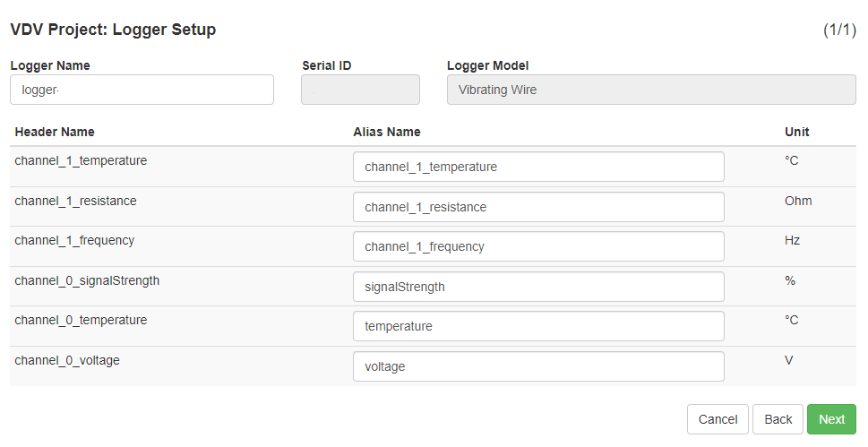Go Back to the previous step
The height and width of the screenshot is (447, 868).
[x=778, y=419]
